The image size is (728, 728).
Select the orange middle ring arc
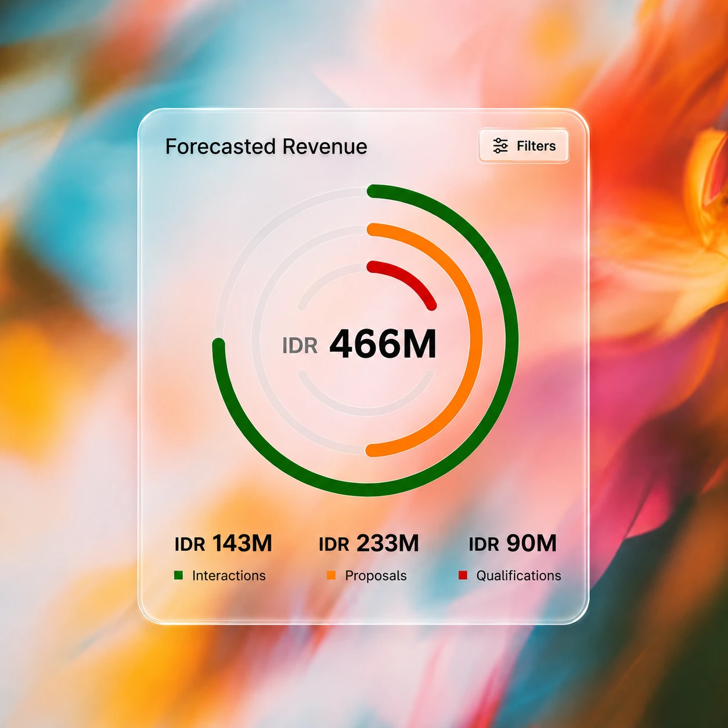pos(475,340)
